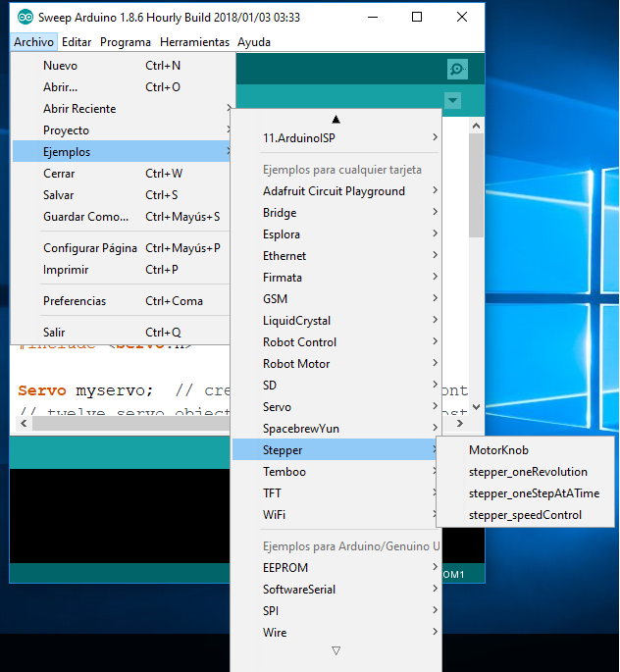
Task: Load stepper_oneStepAtATime example
Action: click(525, 493)
